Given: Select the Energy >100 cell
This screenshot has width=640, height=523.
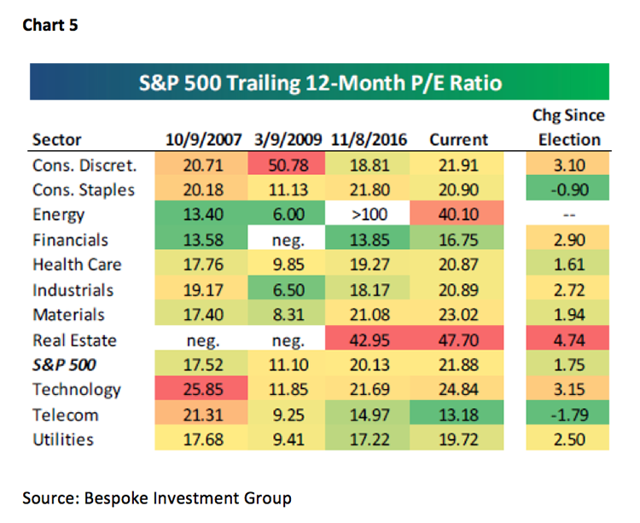Looking at the screenshot, I should (x=367, y=213).
